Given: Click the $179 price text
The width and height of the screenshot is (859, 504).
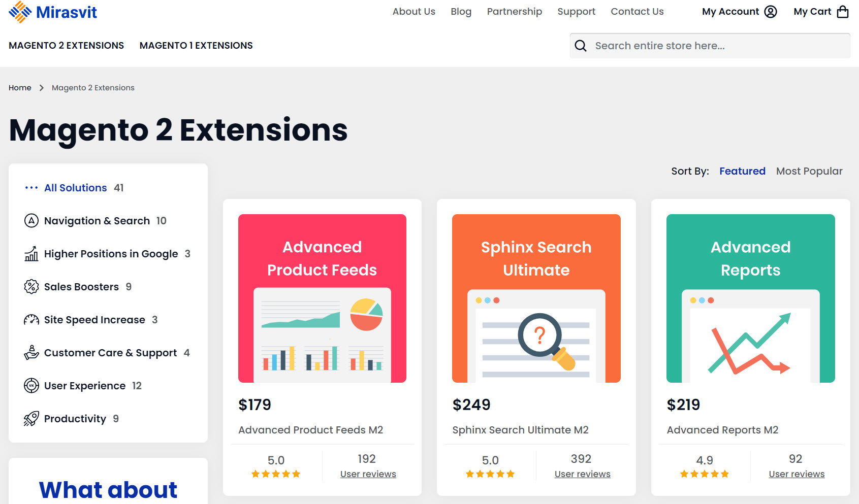Looking at the screenshot, I should click(255, 405).
